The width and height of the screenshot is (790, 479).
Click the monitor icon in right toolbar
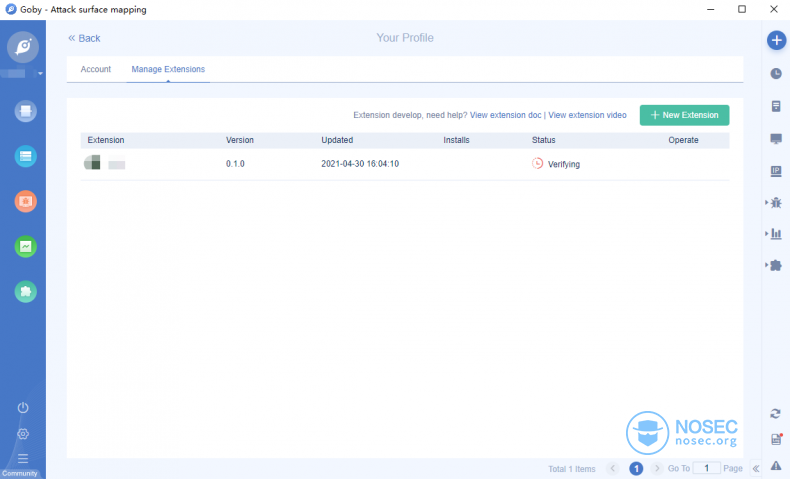pyautogui.click(x=776, y=139)
